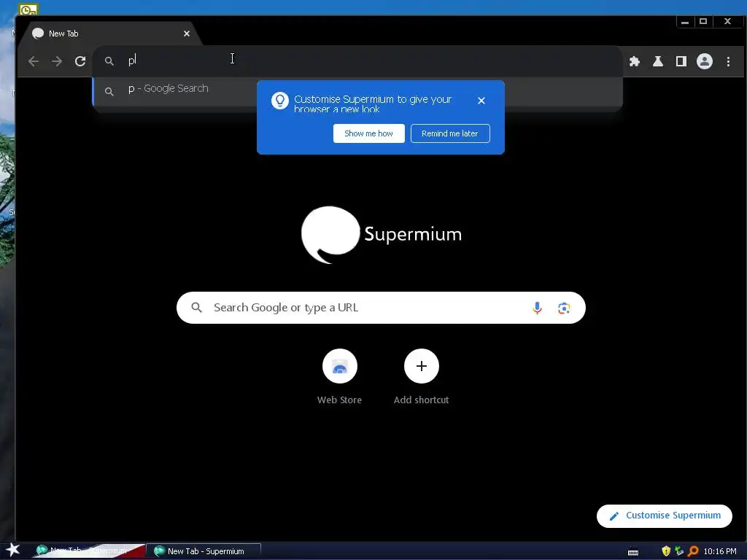Switch to the second New Tab - Supermium taskbar entry
Screen dimensions: 747x560
[204, 551]
